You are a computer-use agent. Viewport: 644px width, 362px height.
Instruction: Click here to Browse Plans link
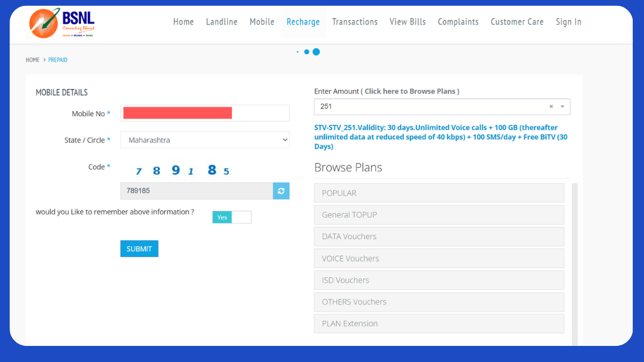[410, 91]
